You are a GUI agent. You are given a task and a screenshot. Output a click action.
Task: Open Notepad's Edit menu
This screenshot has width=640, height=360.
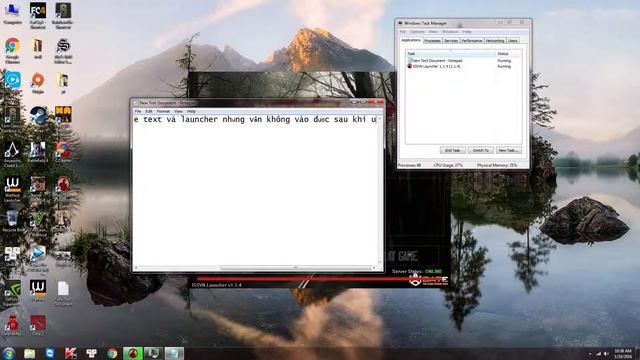pyautogui.click(x=149, y=111)
